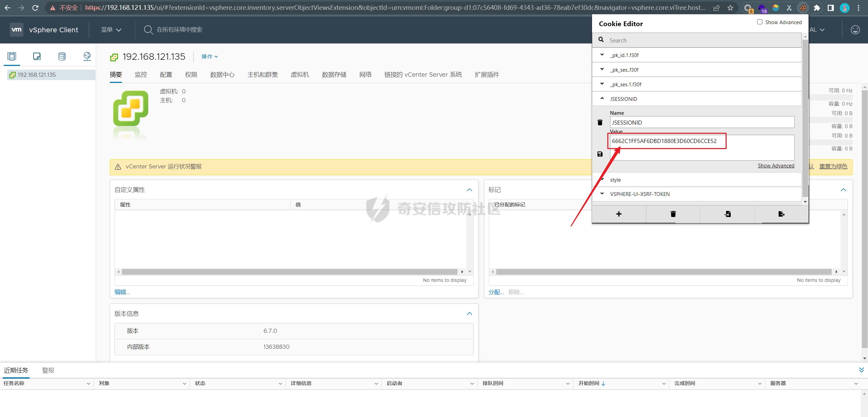Open VMs and Templates inventory icon

[x=37, y=56]
